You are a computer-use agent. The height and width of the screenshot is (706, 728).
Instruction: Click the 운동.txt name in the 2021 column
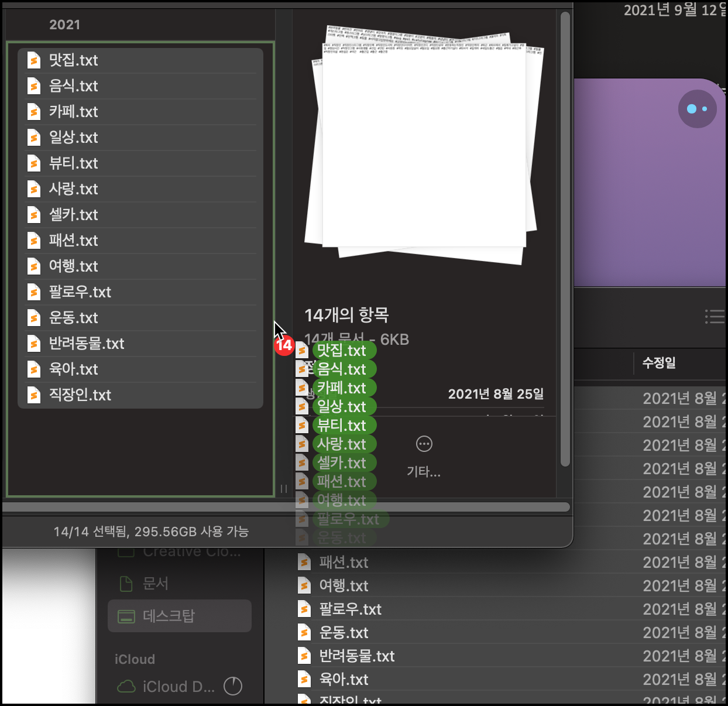(x=73, y=318)
